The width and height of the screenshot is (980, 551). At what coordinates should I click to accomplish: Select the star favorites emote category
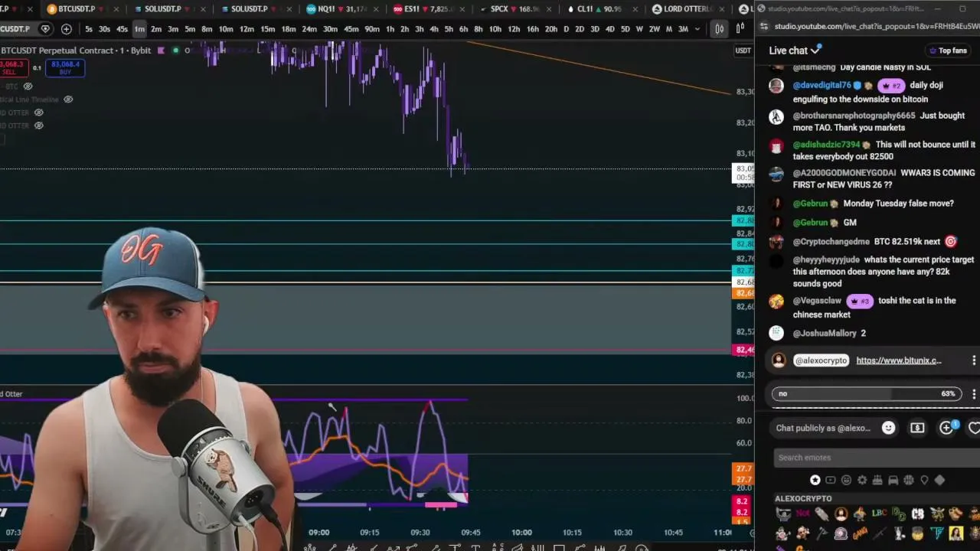[815, 480]
